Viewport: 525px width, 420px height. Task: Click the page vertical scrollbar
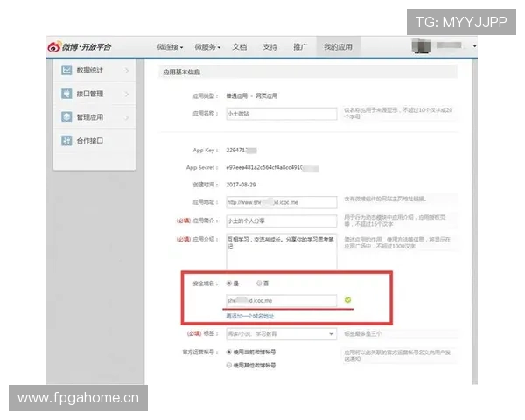point(474,221)
